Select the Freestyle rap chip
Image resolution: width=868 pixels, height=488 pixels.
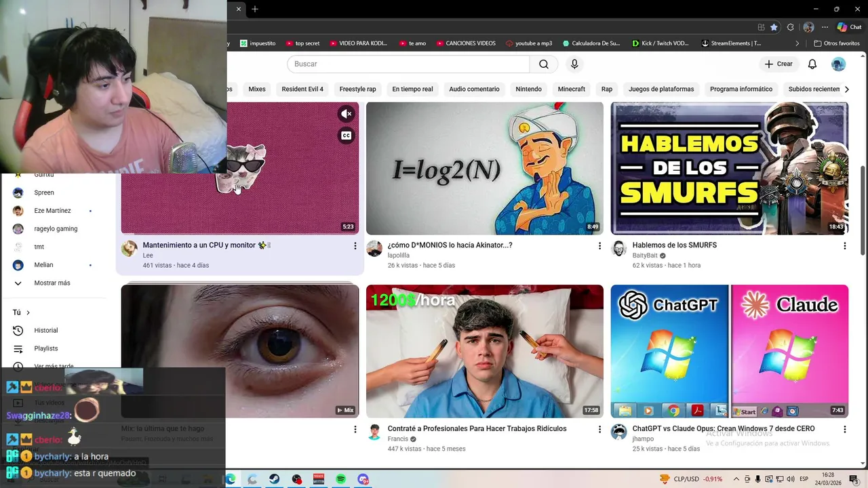point(357,89)
